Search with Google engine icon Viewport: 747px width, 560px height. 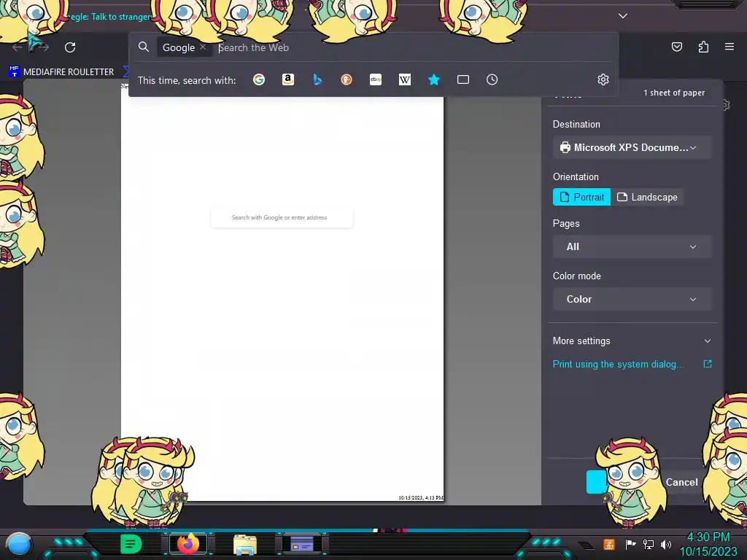click(259, 79)
